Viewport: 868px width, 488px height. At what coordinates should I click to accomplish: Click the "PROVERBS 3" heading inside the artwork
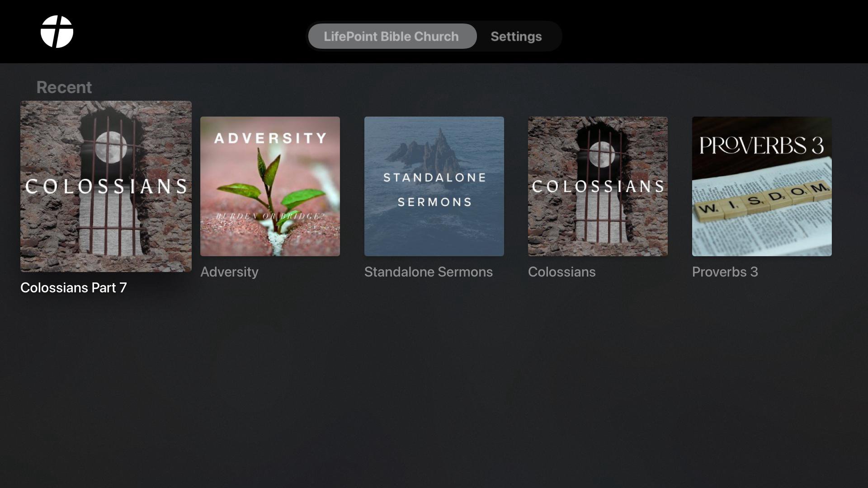(x=762, y=145)
